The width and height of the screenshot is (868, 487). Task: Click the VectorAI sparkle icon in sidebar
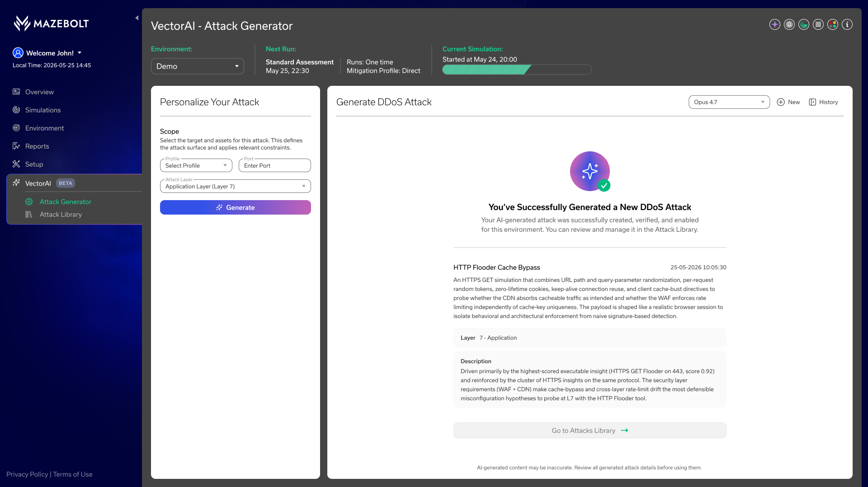click(x=16, y=183)
